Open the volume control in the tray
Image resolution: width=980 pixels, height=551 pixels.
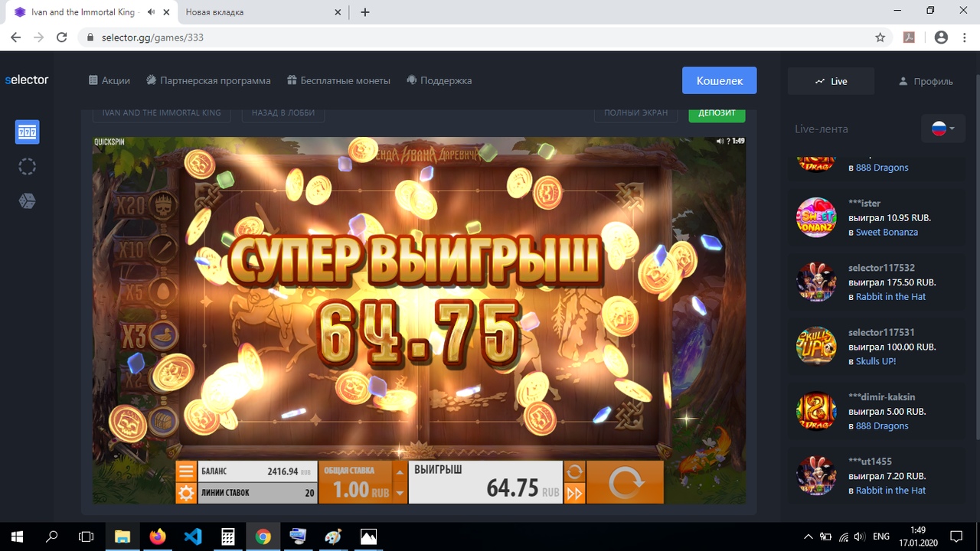coord(860,536)
